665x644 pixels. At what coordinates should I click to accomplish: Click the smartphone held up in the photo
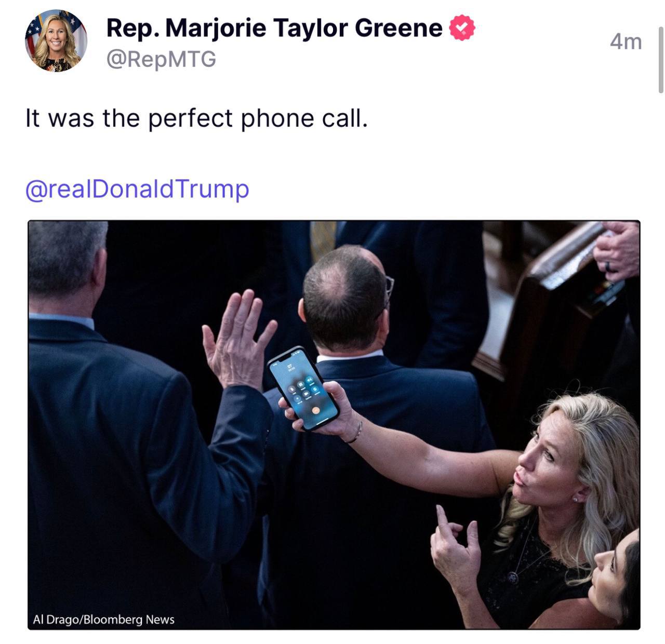tap(303, 388)
